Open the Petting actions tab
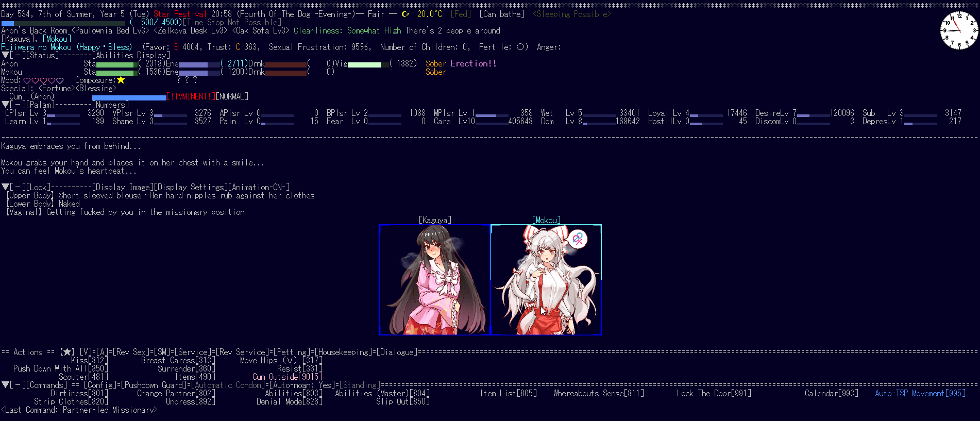The width and height of the screenshot is (980, 421). [292, 352]
